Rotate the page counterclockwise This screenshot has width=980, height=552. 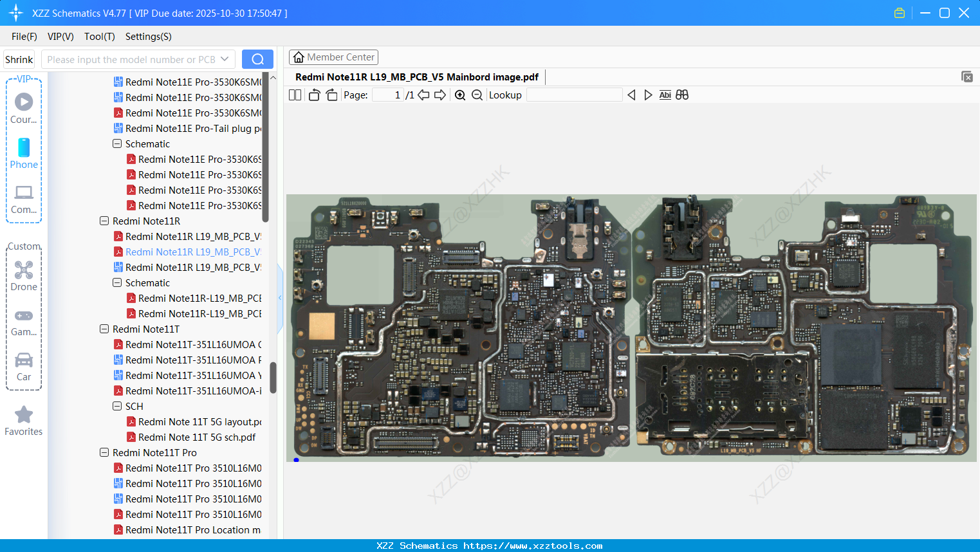[313, 94]
